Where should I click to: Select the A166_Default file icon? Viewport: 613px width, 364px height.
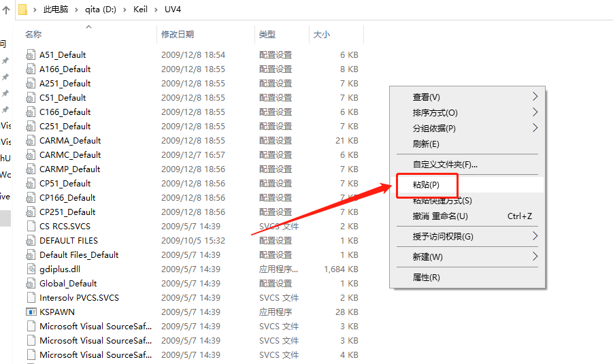click(31, 69)
